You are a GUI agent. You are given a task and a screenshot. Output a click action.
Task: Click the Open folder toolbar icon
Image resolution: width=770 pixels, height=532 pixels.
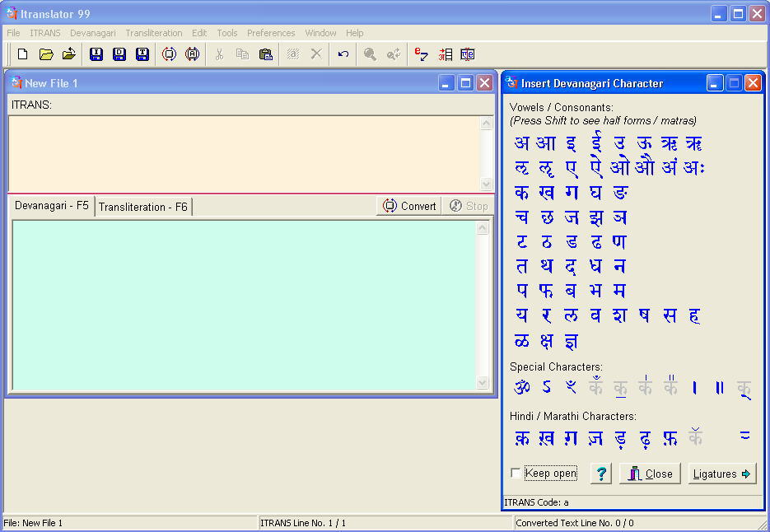[x=46, y=54]
